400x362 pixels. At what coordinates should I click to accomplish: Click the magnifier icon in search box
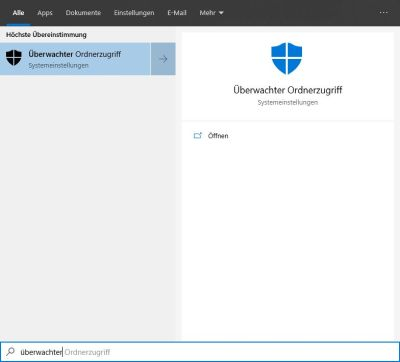click(11, 351)
